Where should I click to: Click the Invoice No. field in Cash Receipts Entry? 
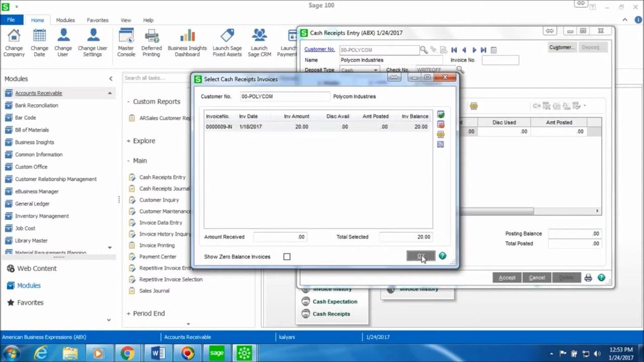coord(500,60)
